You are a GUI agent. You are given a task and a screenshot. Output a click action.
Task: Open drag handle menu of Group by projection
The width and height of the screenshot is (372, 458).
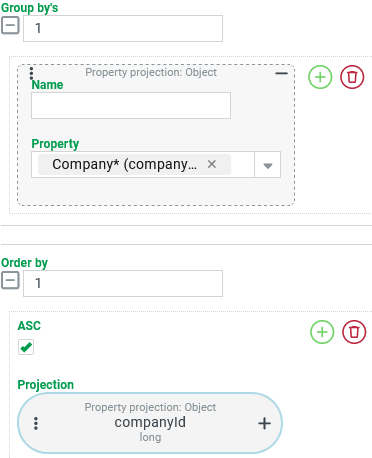pyautogui.click(x=31, y=73)
